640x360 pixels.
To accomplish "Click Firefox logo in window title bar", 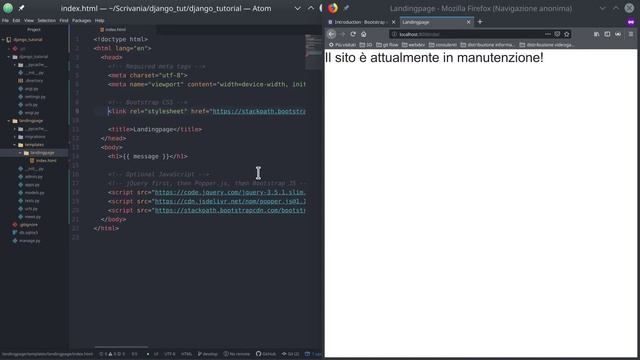I will pos(333,8).
